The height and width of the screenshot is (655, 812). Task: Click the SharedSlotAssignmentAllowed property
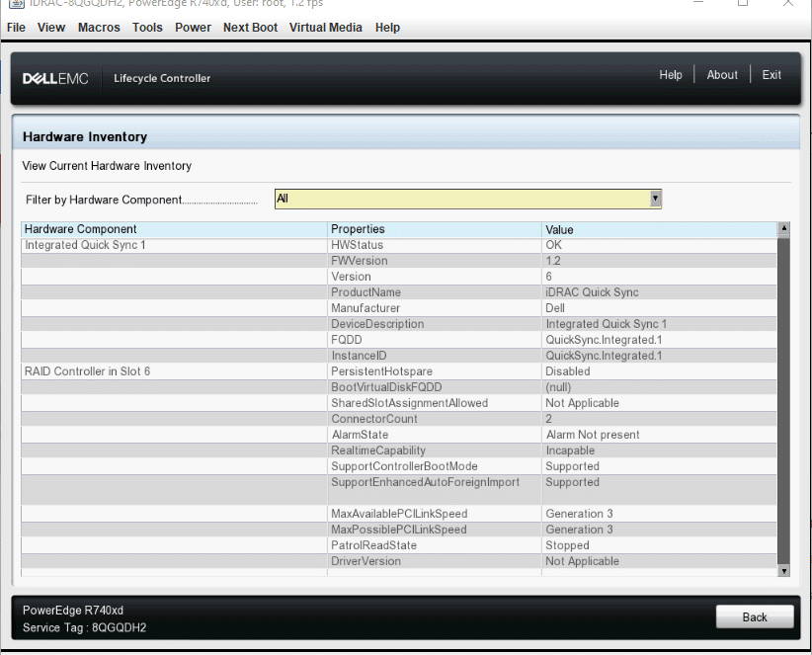point(410,403)
